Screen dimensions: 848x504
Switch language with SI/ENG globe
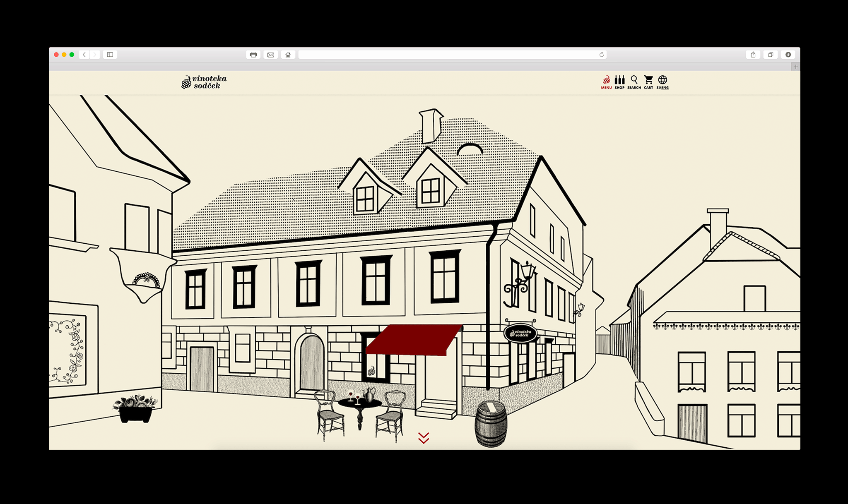[x=662, y=82]
